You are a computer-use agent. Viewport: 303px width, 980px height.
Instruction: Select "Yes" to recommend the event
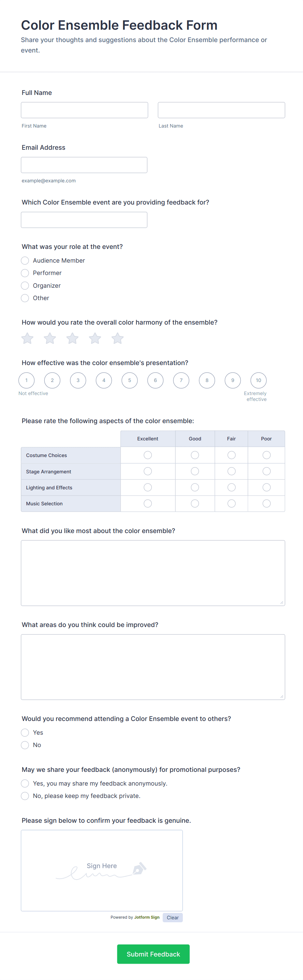tap(25, 732)
